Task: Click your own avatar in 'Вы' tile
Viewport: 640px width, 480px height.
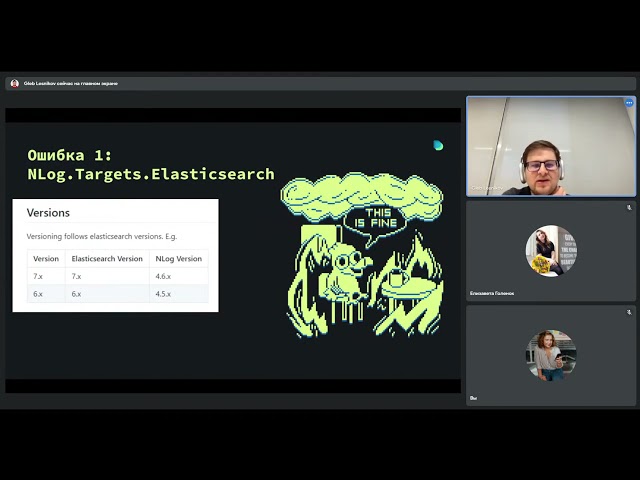Action: 551,355
